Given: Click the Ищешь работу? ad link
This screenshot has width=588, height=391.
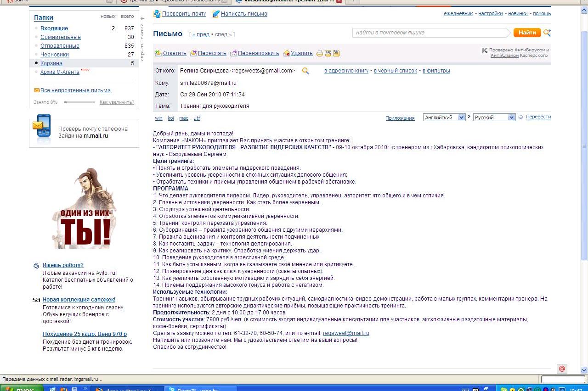Looking at the screenshot, I should pos(63,265).
